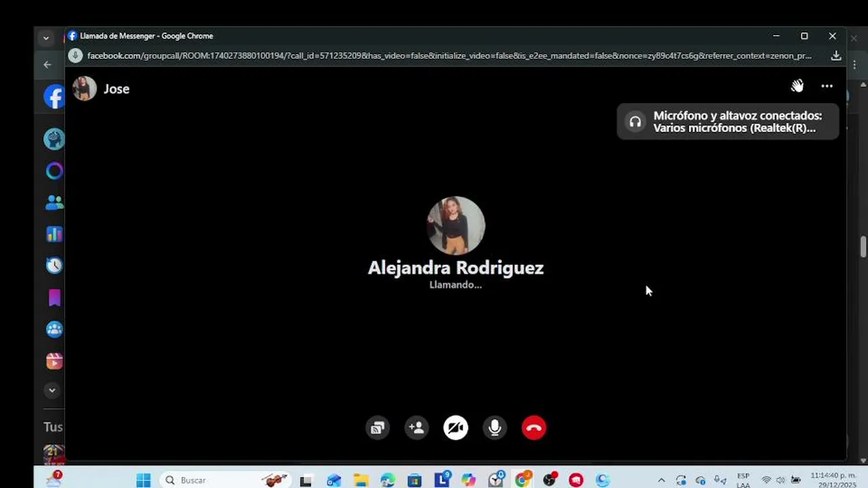This screenshot has height=488, width=868.
Task: Mute the microphone in the call controls
Action: click(x=495, y=428)
